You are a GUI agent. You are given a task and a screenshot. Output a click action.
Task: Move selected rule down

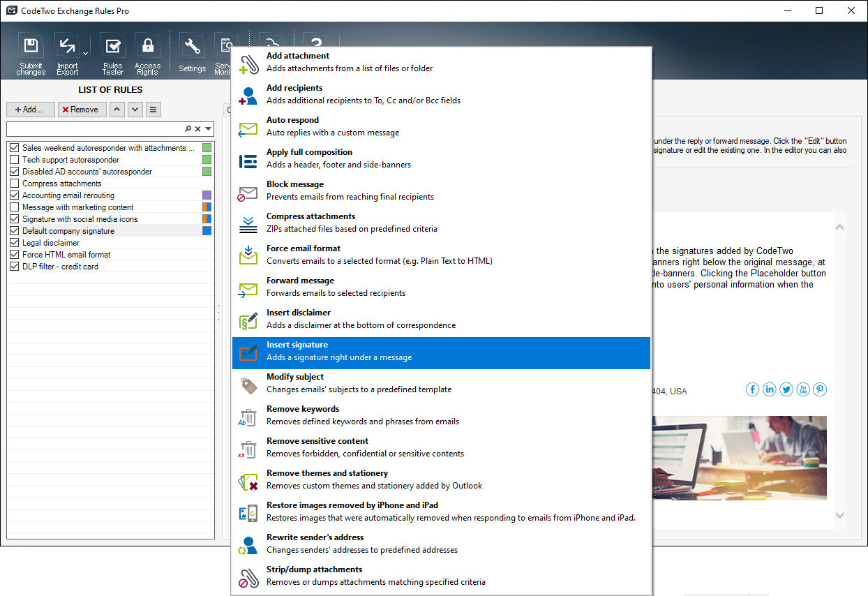135,110
